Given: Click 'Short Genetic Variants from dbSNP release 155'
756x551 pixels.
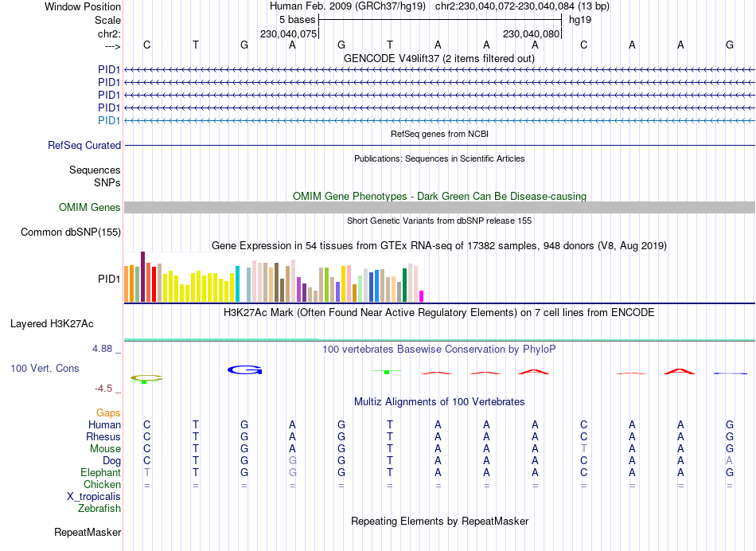Looking at the screenshot, I should pos(439,221).
